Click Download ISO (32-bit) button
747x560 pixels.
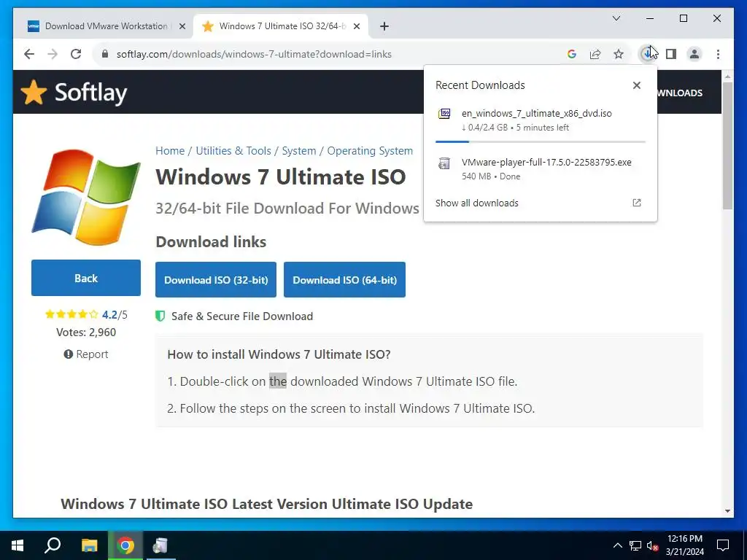[216, 279]
